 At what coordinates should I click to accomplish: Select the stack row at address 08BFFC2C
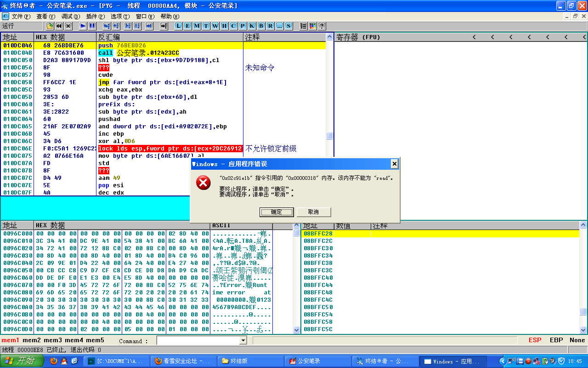pyautogui.click(x=440, y=241)
